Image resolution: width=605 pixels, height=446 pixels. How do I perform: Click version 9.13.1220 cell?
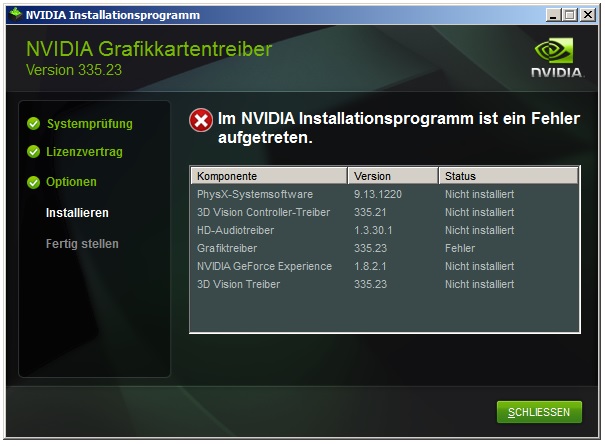click(378, 194)
